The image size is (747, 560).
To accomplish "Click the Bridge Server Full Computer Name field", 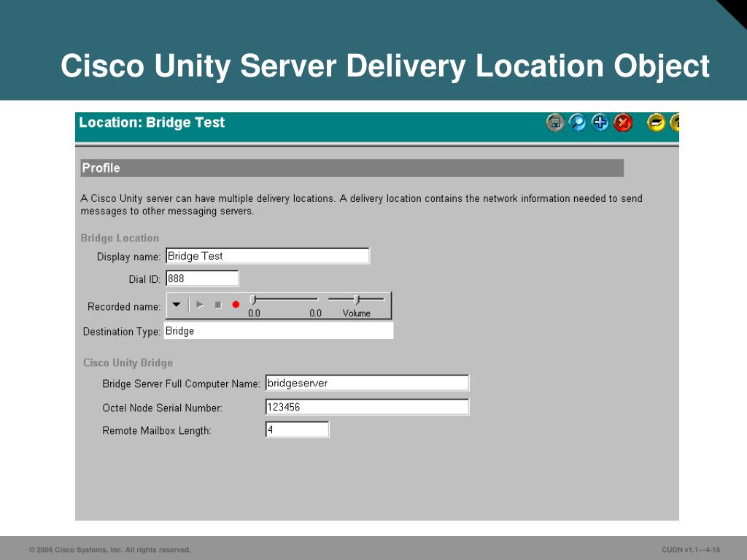I will 367,383.
